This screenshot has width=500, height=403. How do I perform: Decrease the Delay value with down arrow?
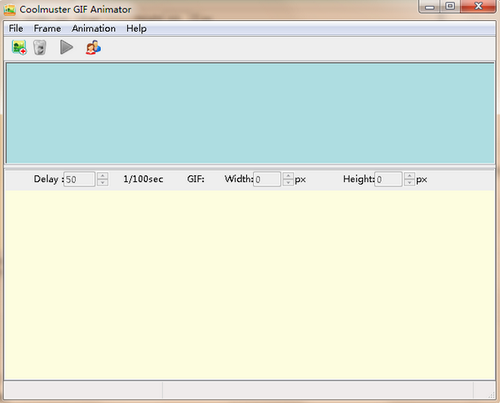click(103, 183)
